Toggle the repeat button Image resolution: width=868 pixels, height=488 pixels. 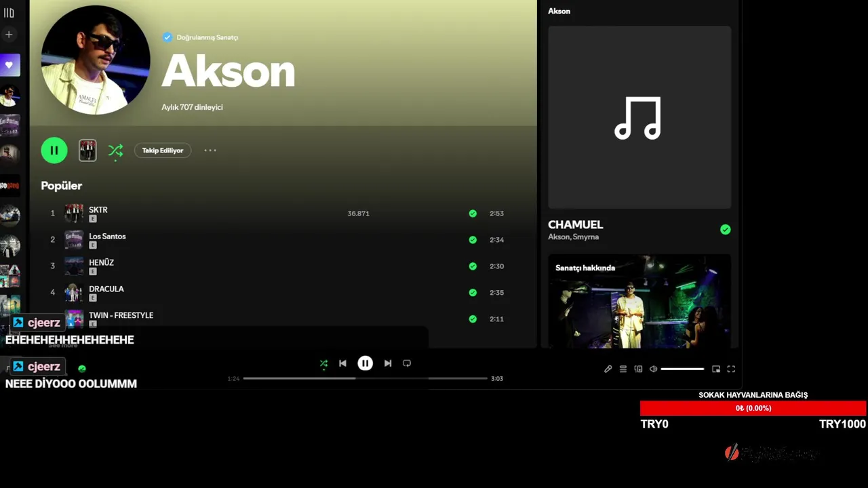pos(407,363)
